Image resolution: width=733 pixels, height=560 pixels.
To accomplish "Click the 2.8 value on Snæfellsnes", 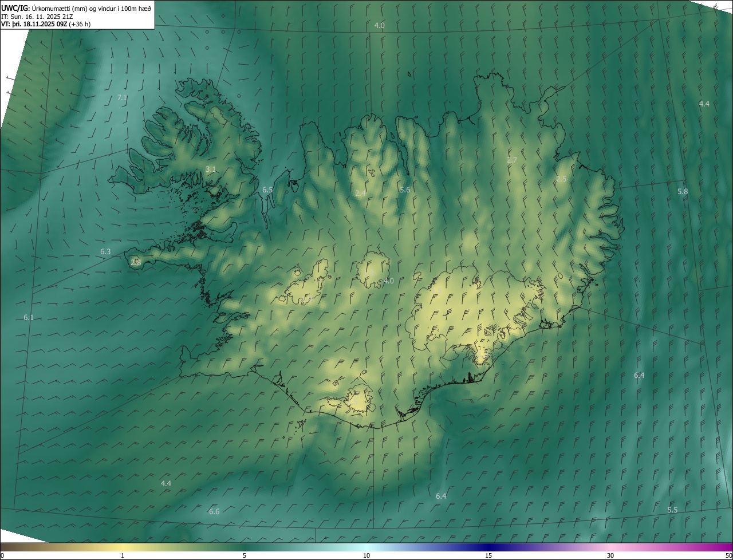I will coord(136,262).
